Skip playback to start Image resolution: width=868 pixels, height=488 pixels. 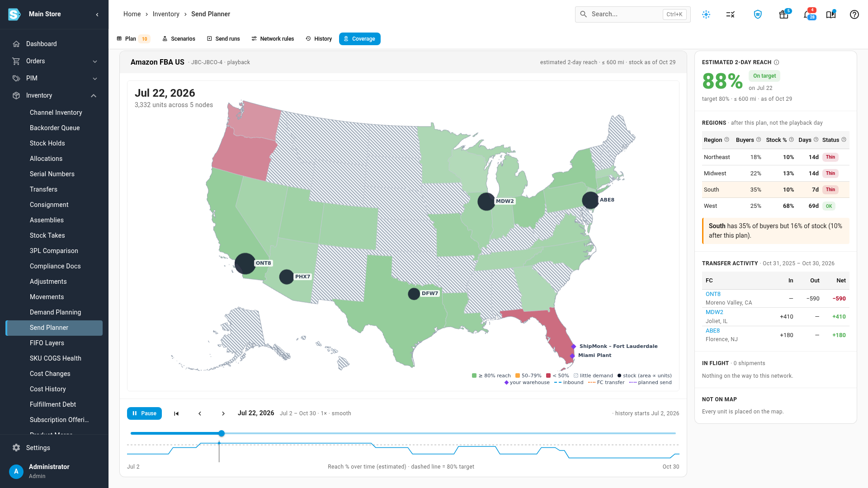176,413
